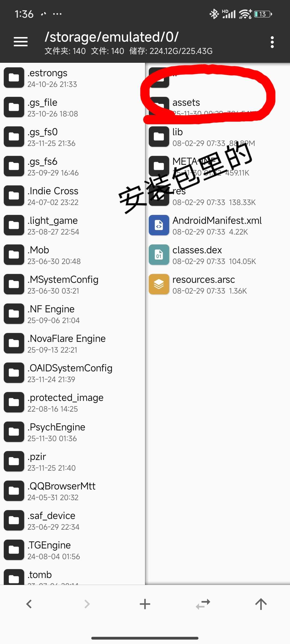Open the .TGEngine folder

point(49,550)
